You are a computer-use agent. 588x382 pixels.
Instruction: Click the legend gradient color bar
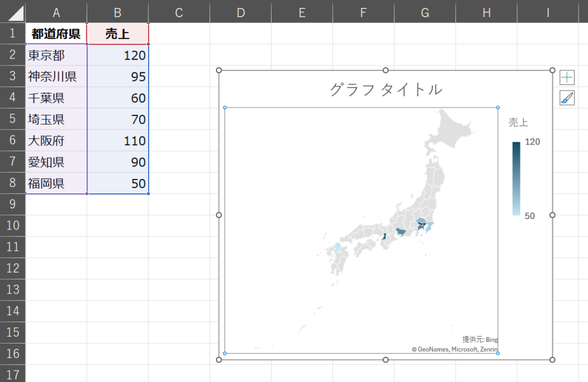pos(516,178)
